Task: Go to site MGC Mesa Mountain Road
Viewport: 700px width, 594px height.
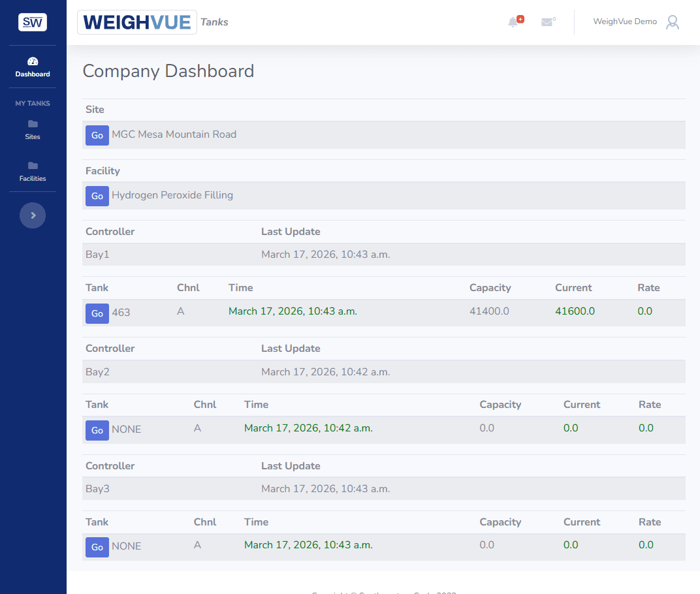Action: 97,135
